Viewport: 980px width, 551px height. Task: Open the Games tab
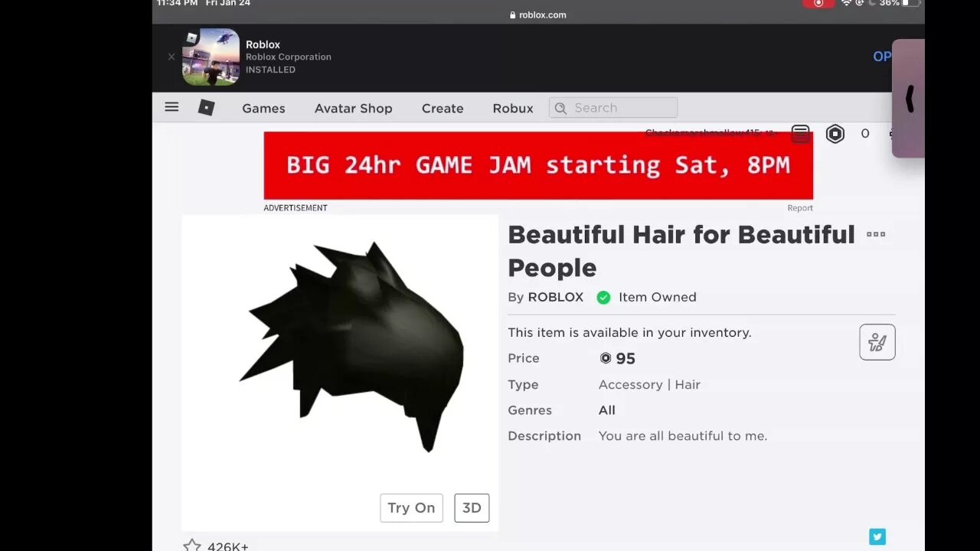click(x=263, y=108)
